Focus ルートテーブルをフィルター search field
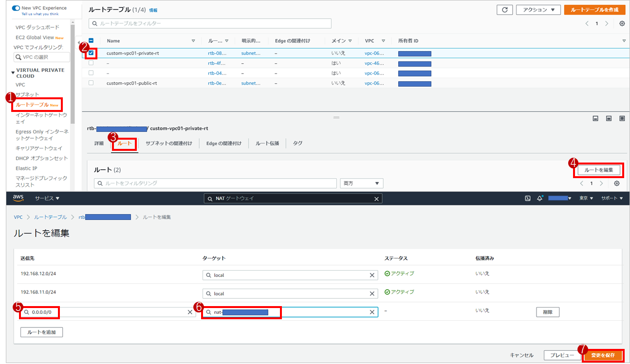630x364 pixels. (x=210, y=23)
